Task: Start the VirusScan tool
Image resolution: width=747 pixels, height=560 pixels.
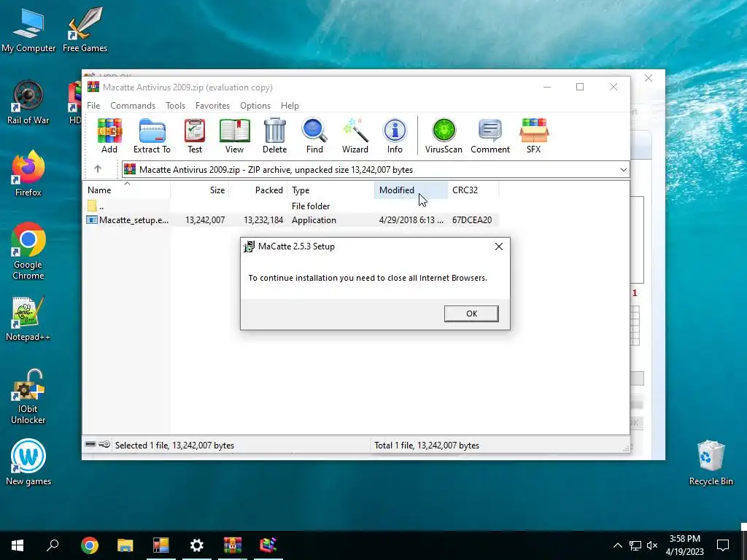Action: point(444,136)
